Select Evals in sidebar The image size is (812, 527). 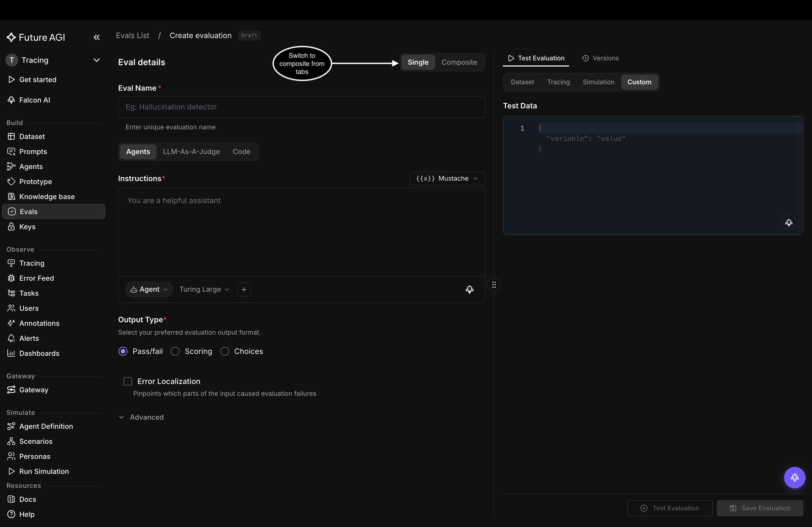click(x=53, y=211)
